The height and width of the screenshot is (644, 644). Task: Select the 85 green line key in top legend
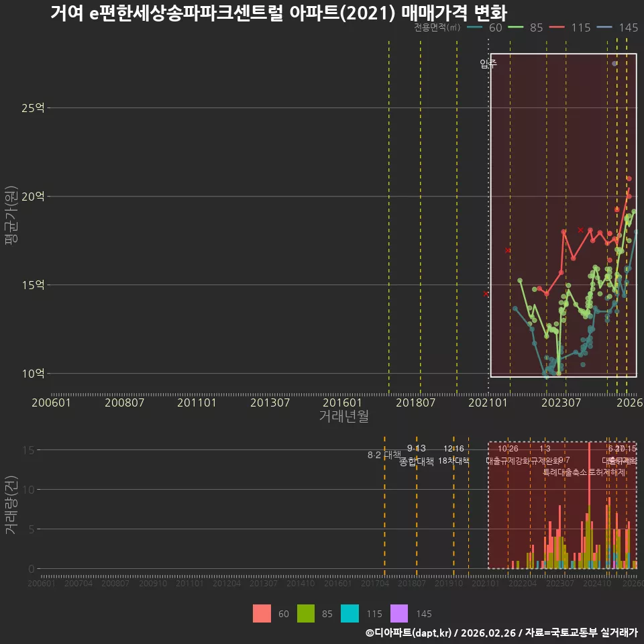516,28
